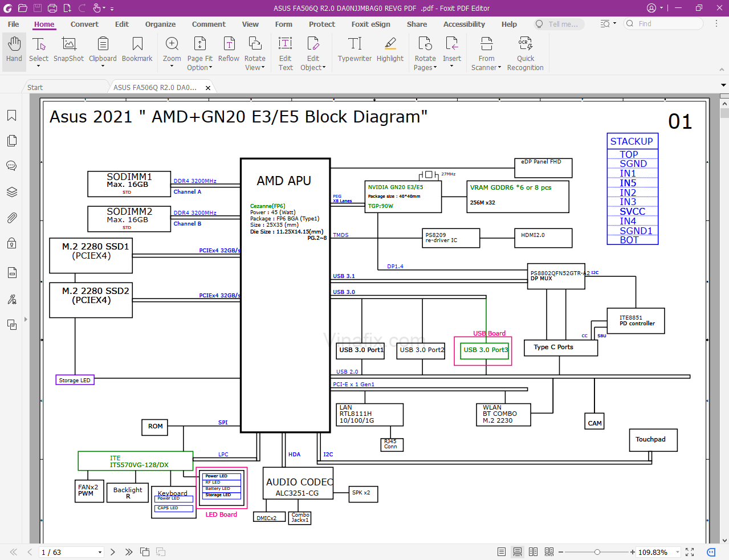Open Security panel in left sidebar
This screenshot has height=560, width=729.
click(x=11, y=243)
